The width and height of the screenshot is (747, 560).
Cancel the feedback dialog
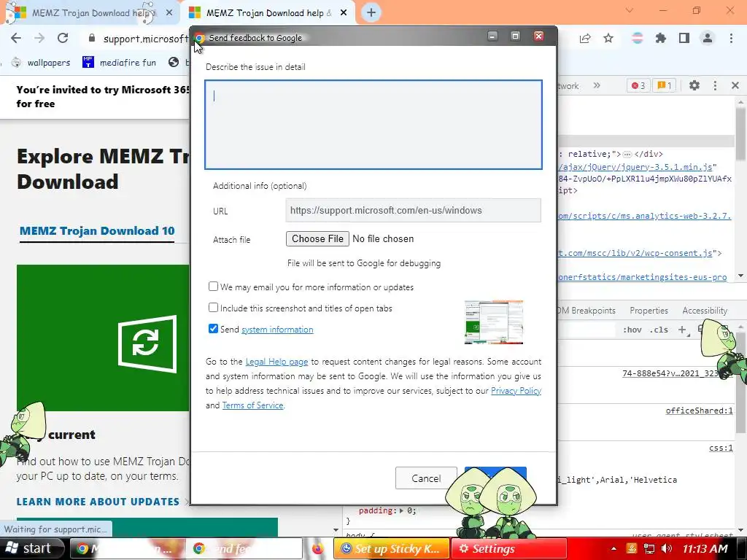click(426, 478)
